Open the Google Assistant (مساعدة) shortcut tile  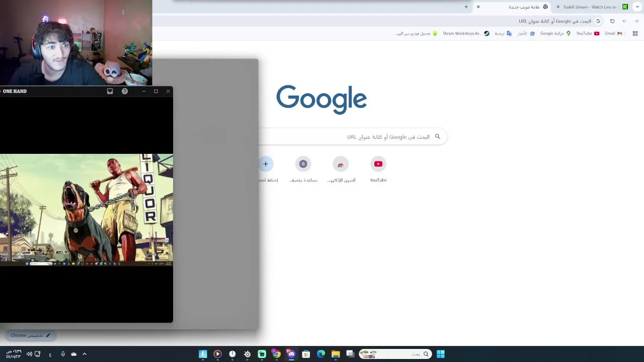303,169
